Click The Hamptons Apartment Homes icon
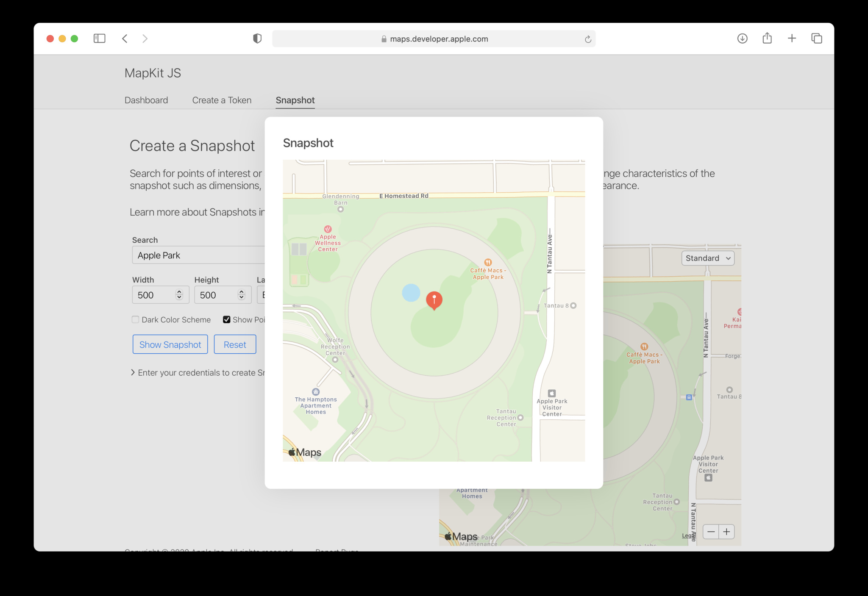 click(x=316, y=392)
